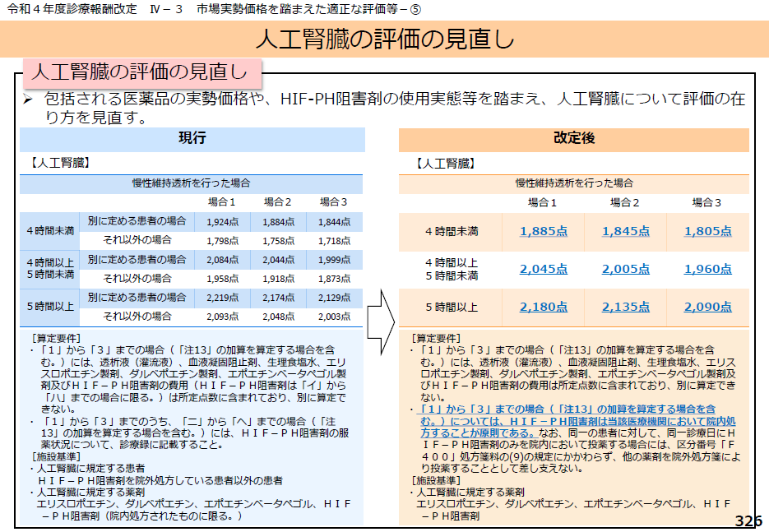Select the 改定後 column header
The height and width of the screenshot is (532, 769).
point(574,139)
